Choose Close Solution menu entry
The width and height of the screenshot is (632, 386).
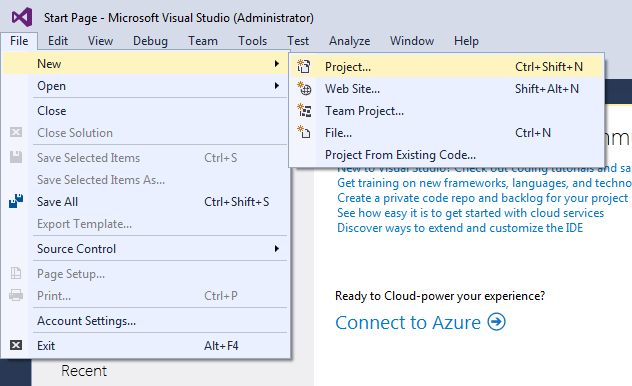click(x=146, y=133)
